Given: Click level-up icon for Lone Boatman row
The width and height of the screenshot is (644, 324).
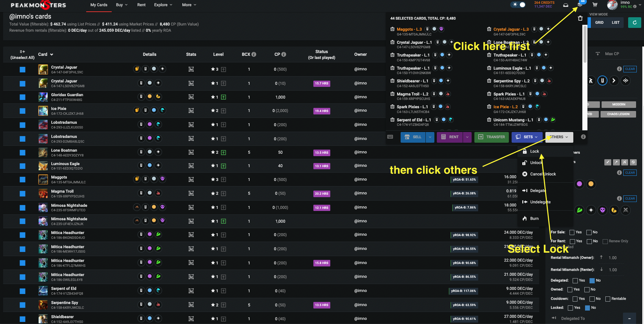Looking at the screenshot, I should pos(223,152).
